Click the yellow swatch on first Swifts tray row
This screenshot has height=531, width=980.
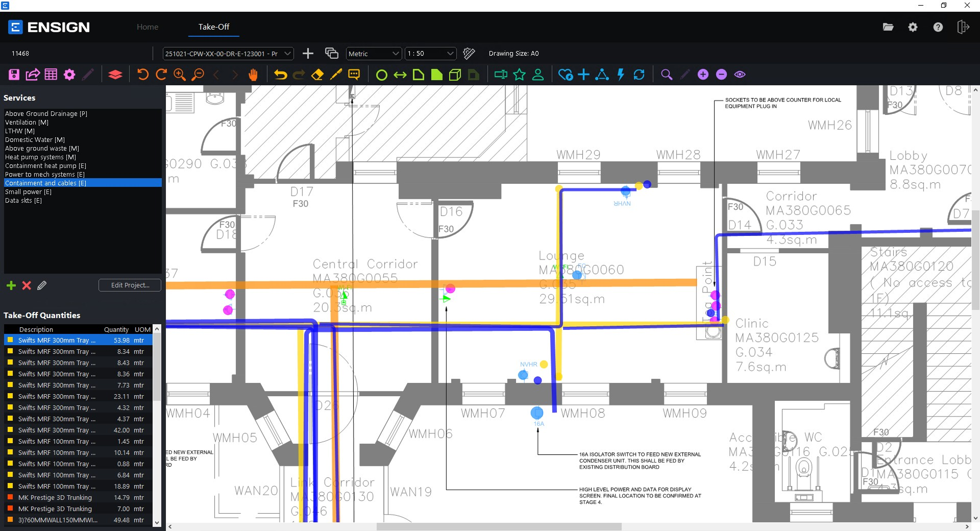(10, 340)
